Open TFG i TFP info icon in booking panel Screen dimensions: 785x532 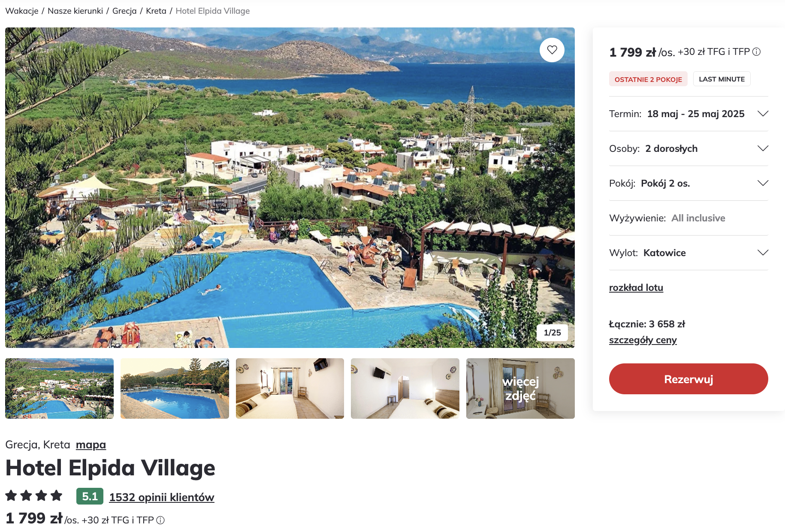coord(757,52)
